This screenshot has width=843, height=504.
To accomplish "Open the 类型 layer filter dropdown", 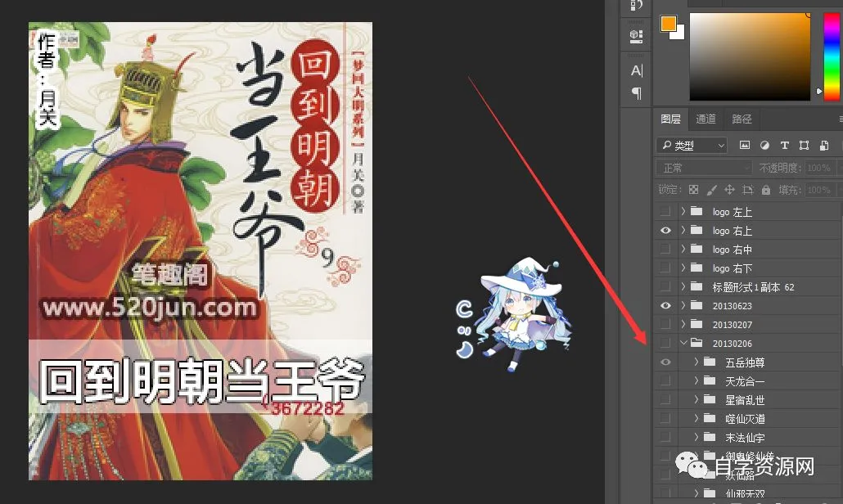I will [x=692, y=145].
